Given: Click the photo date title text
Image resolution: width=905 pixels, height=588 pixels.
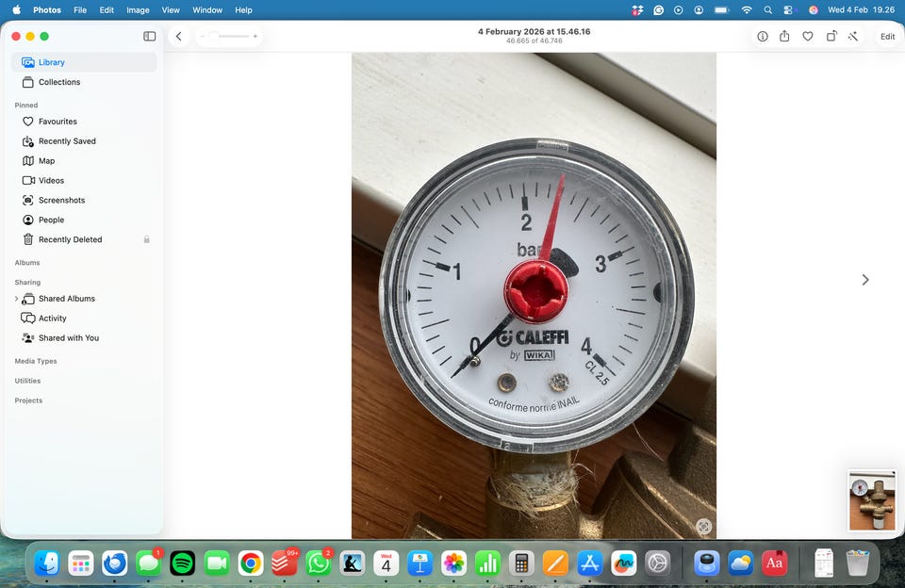Looking at the screenshot, I should pos(534,32).
